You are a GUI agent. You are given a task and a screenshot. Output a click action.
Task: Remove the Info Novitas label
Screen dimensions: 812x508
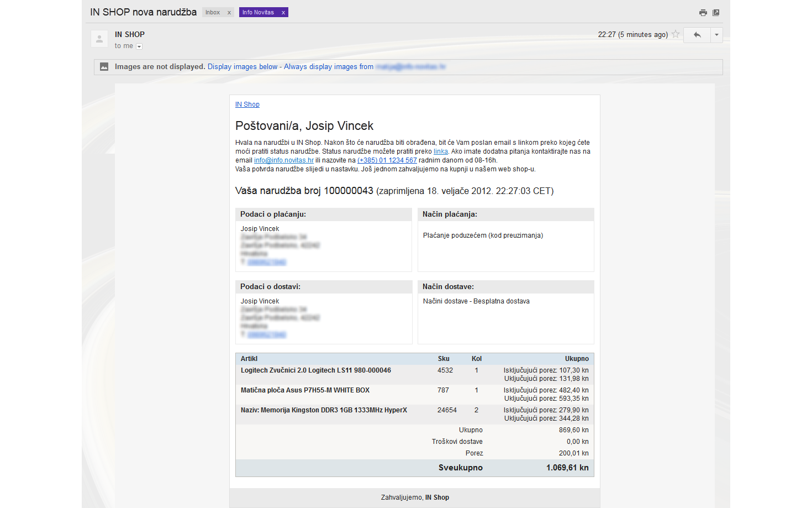tap(283, 12)
